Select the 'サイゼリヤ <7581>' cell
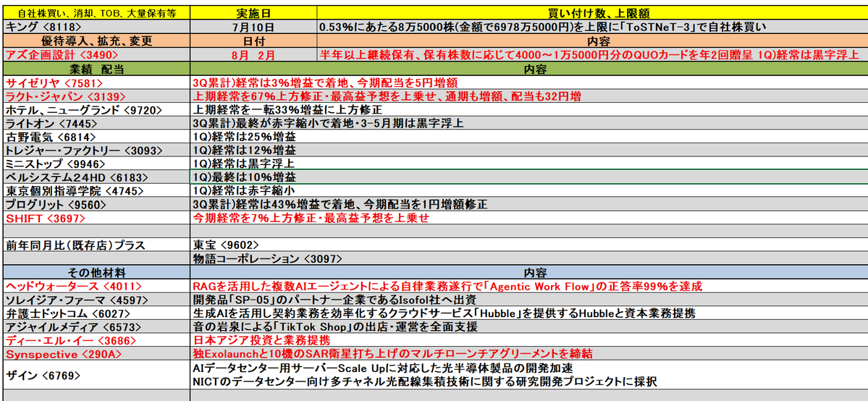 [97, 83]
